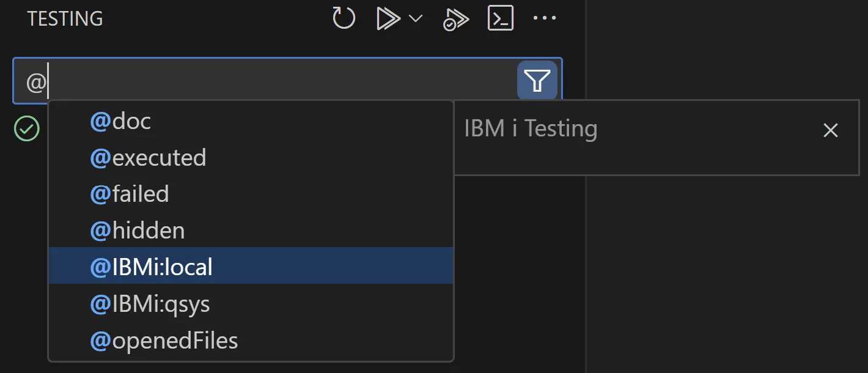Show test output terminal icon
Image resolution: width=868 pixels, height=373 pixels.
tap(500, 18)
